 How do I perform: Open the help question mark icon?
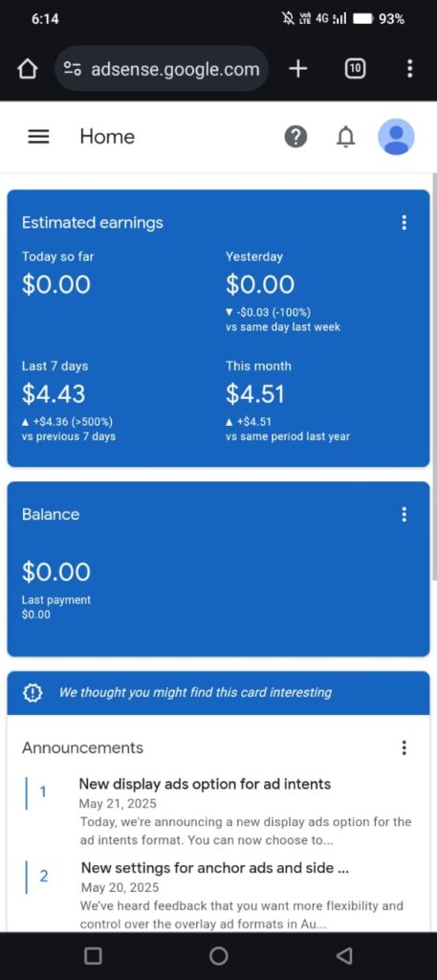(x=295, y=137)
